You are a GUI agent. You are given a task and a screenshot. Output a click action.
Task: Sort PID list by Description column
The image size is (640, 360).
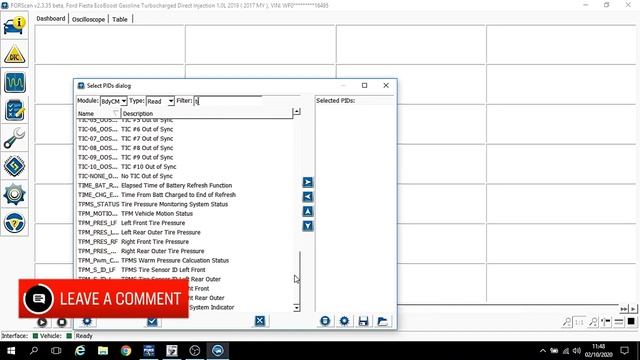pyautogui.click(x=207, y=113)
